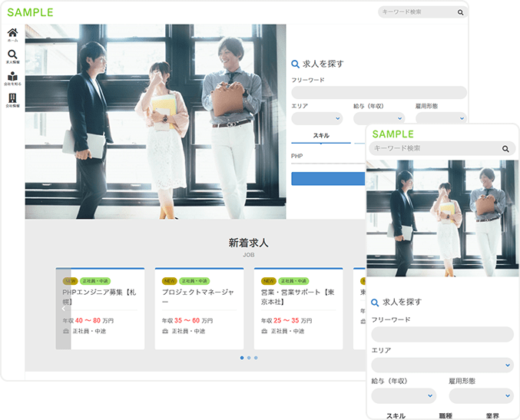520x420 pixels.
Task: Select the mobile 職種 tab
Action: click(x=445, y=415)
